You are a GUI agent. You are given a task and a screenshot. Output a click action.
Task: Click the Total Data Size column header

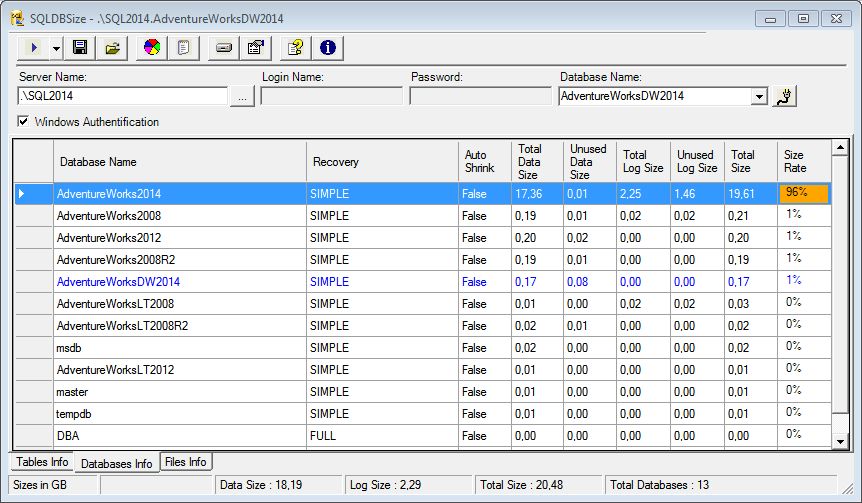[538, 162]
